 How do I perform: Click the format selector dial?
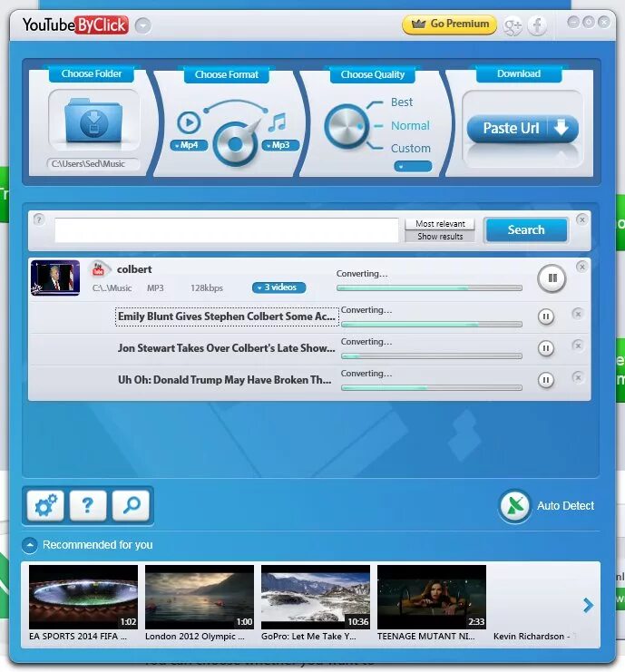(x=235, y=144)
